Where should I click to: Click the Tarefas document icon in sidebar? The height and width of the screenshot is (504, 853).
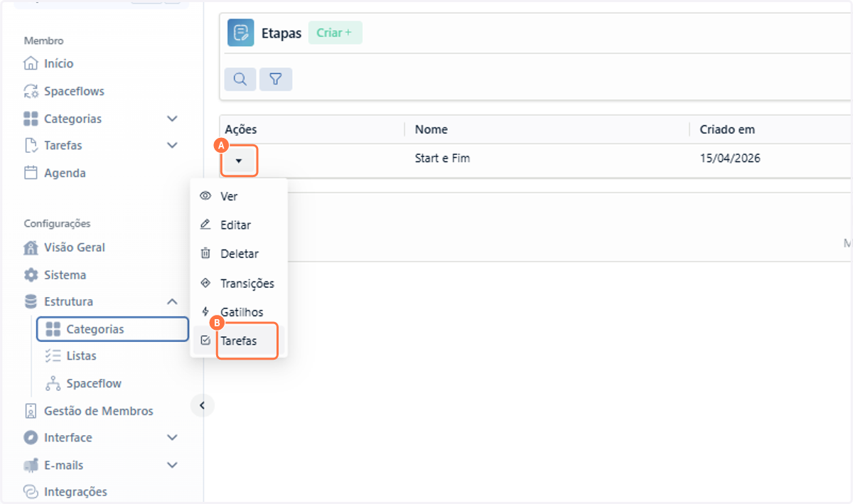(x=31, y=146)
